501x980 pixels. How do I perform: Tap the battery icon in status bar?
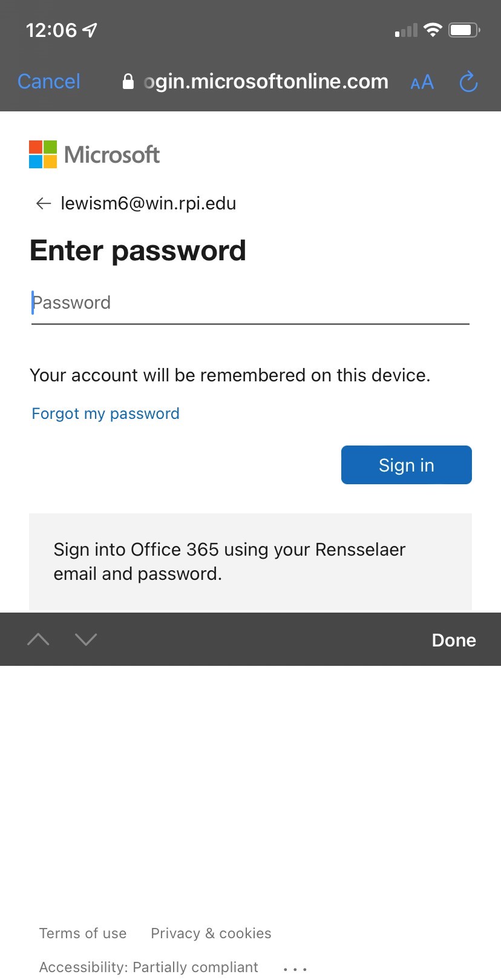coord(464,30)
